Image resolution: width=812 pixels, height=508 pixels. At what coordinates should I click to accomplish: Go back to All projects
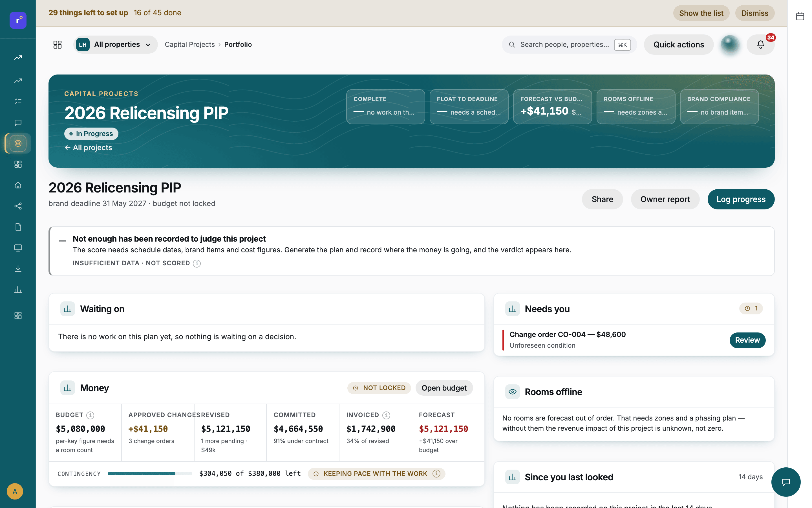click(88, 148)
